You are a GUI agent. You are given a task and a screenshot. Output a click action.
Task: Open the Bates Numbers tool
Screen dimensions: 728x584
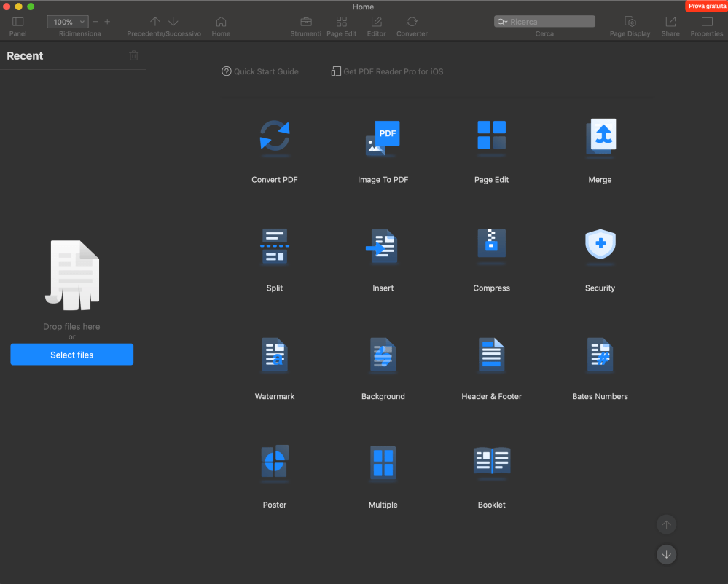tap(600, 355)
